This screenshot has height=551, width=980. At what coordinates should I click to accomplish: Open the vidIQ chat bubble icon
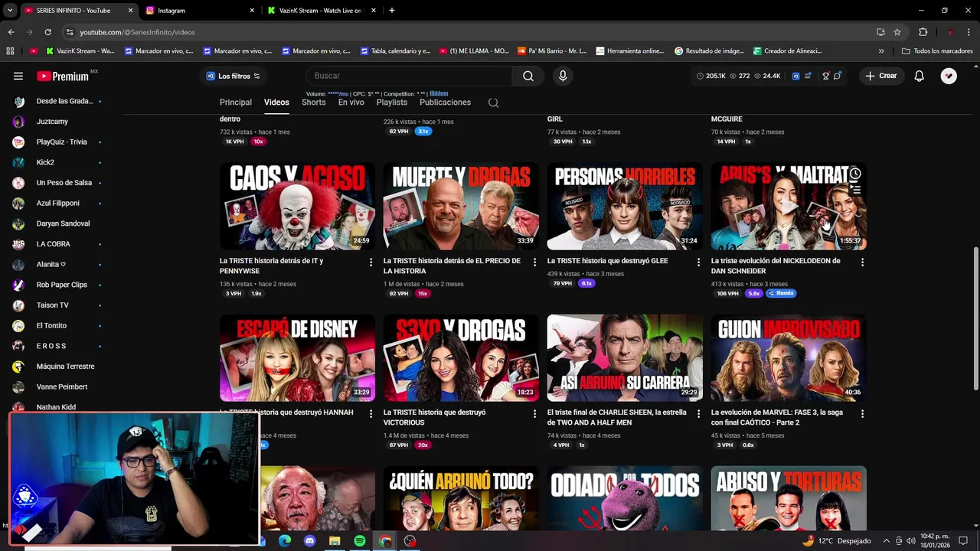point(837,76)
